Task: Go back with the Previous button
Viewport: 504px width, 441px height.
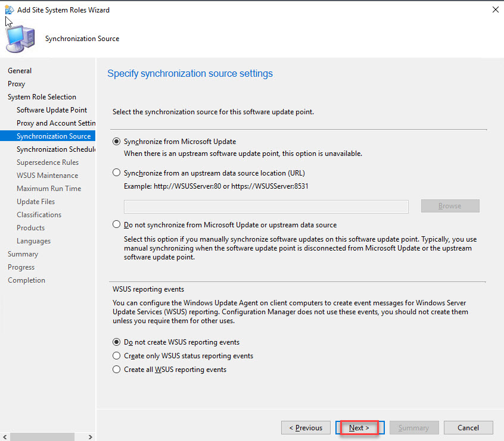Action: [306, 427]
